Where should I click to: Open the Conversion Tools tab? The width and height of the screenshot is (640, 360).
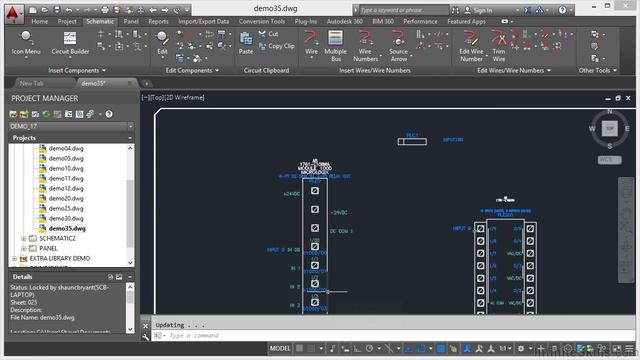coord(262,21)
